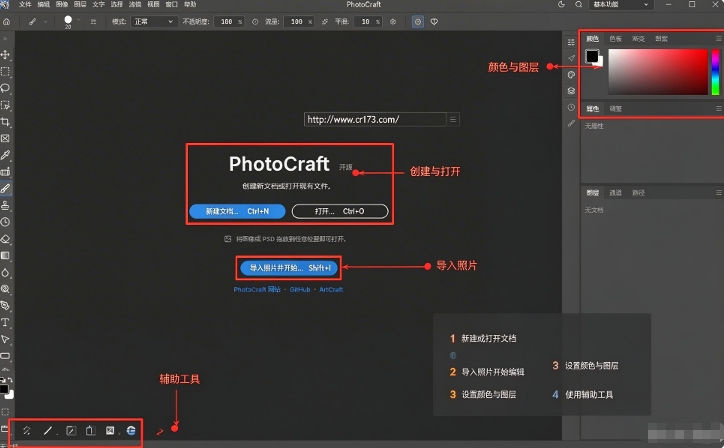Open the palette panel icon in side strip
Screen dimensions: 724x448
coord(571,75)
